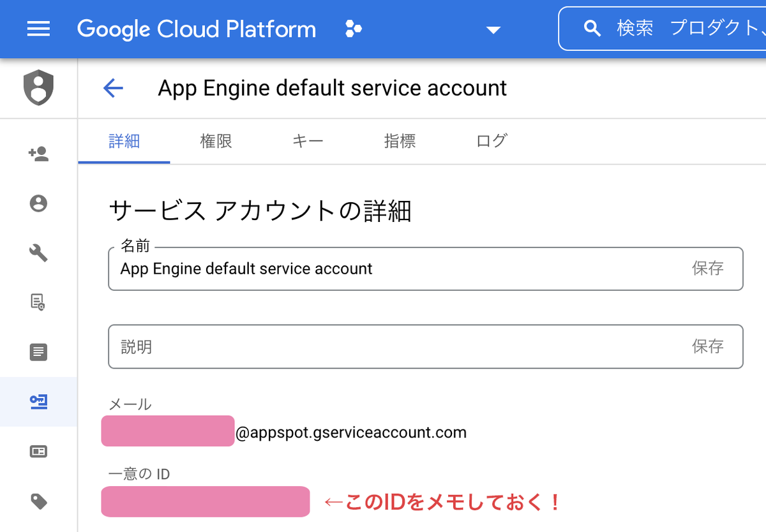766x532 pixels.
Task: Click the 一意の ID label
Action: coord(139,473)
